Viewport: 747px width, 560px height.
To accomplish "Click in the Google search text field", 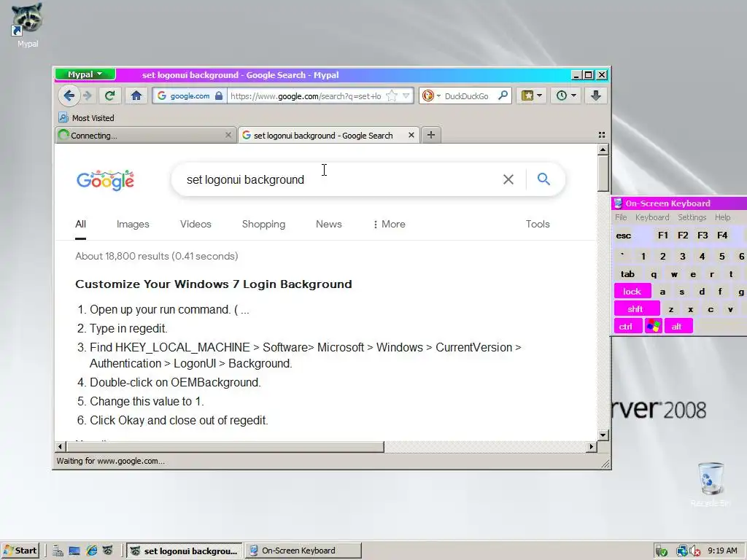I will (x=338, y=179).
